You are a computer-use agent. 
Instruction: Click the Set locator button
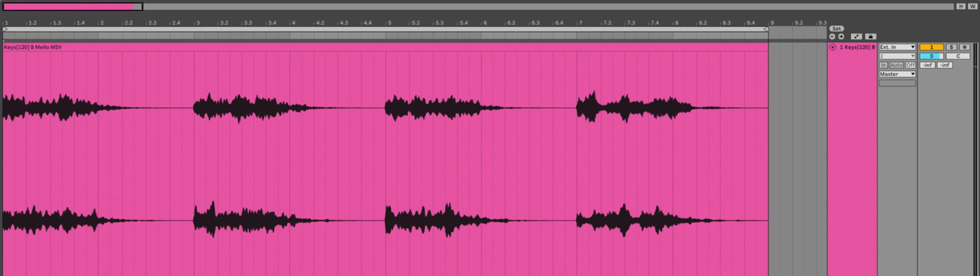click(837, 29)
